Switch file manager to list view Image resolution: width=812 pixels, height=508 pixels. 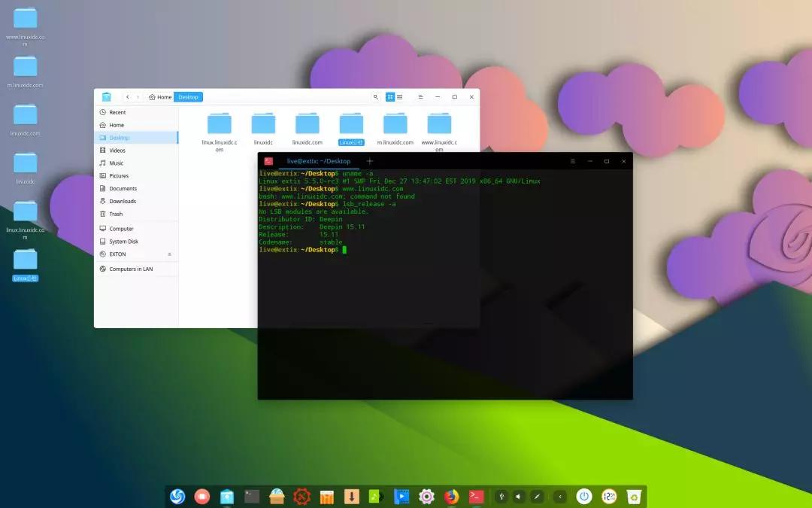[400, 97]
